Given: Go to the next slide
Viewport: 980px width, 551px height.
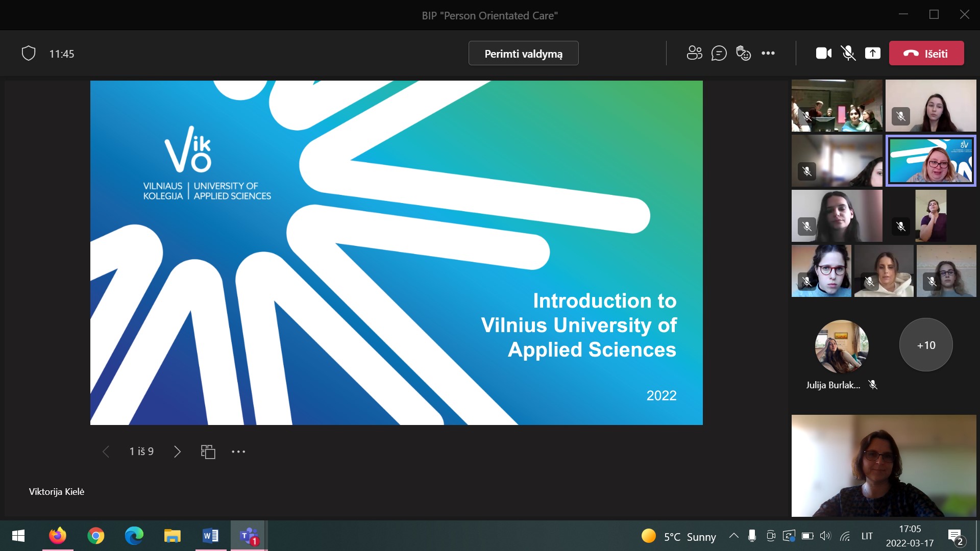Looking at the screenshot, I should tap(177, 452).
